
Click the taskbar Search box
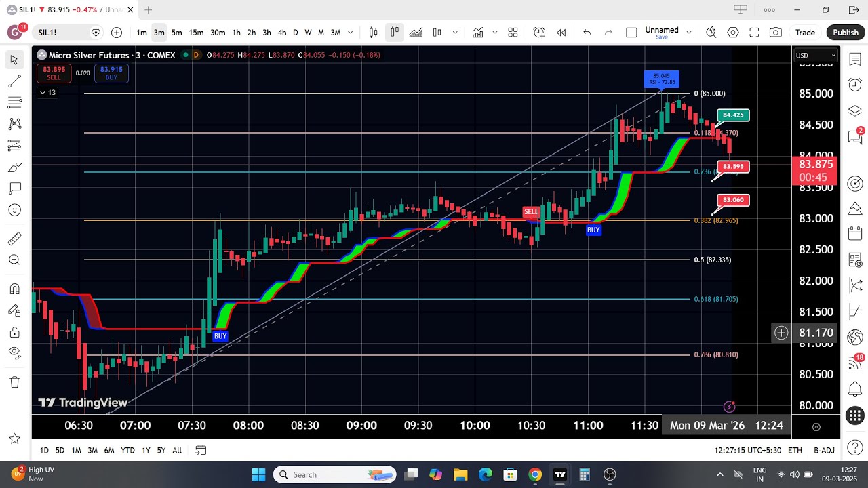(334, 474)
